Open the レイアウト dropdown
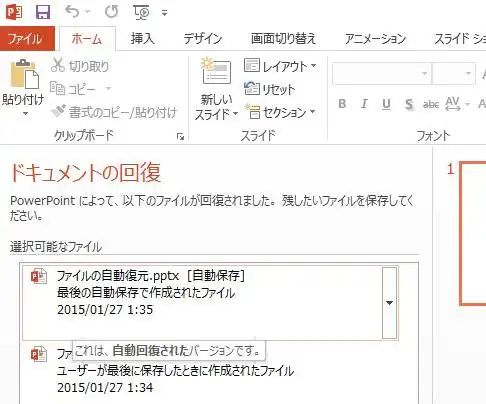This screenshot has height=404, width=486. (280, 66)
